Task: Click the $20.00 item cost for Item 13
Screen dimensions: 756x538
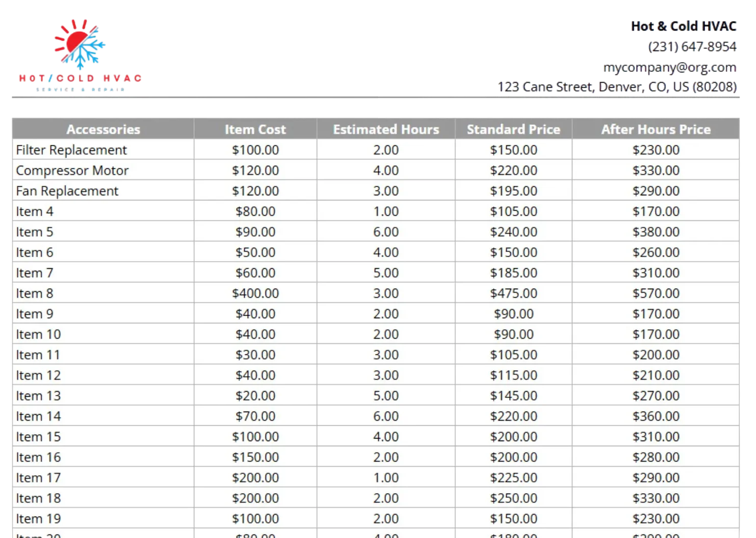Action: pos(255,396)
